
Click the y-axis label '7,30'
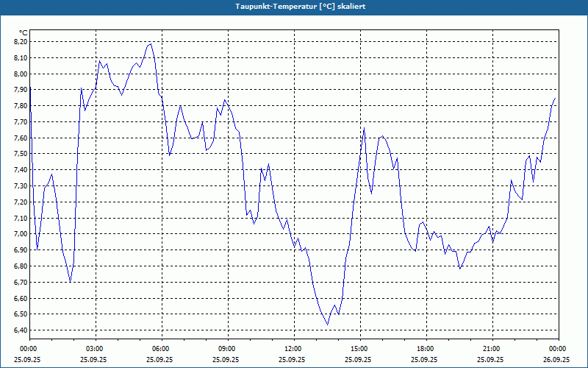[x=21, y=186]
